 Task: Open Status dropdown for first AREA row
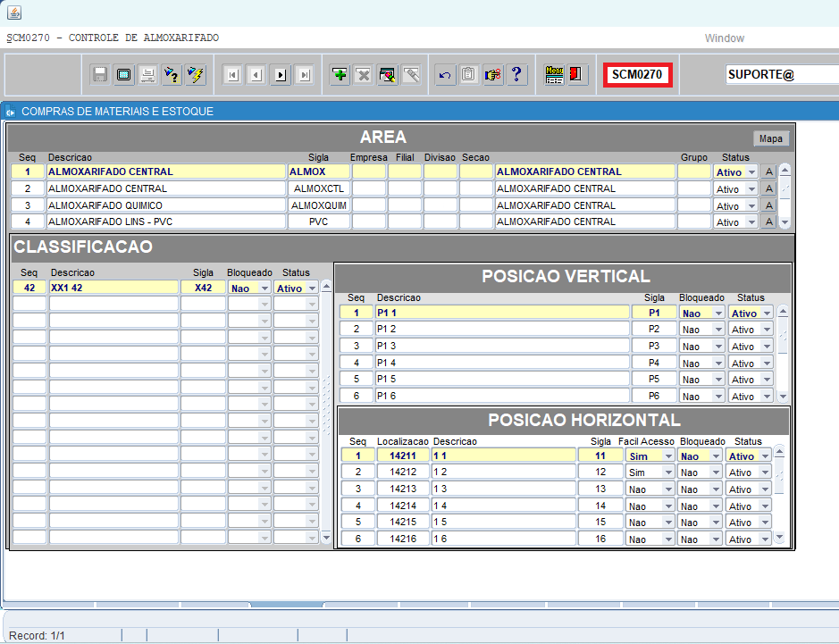(751, 172)
